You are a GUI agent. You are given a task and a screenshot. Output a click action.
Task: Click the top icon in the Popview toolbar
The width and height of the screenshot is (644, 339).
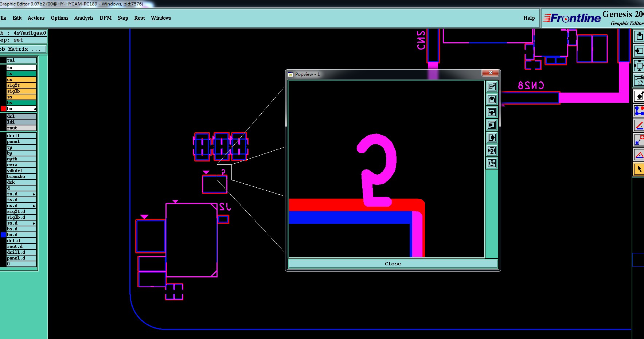pyautogui.click(x=492, y=86)
